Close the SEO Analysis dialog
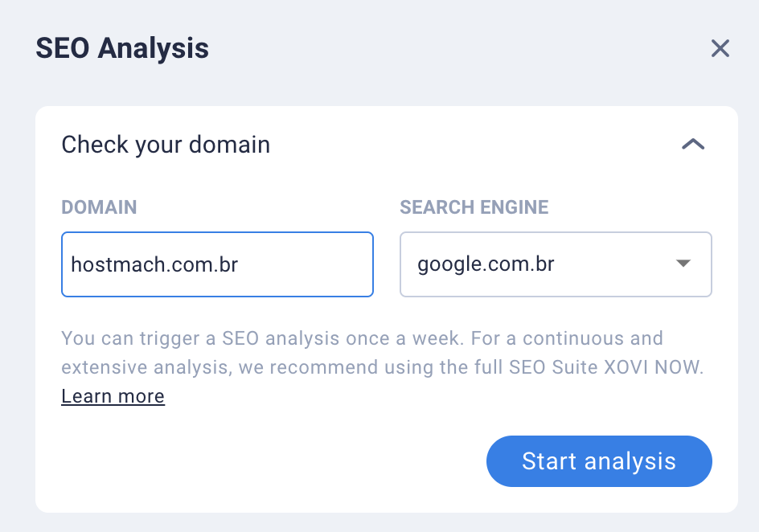 [x=720, y=48]
